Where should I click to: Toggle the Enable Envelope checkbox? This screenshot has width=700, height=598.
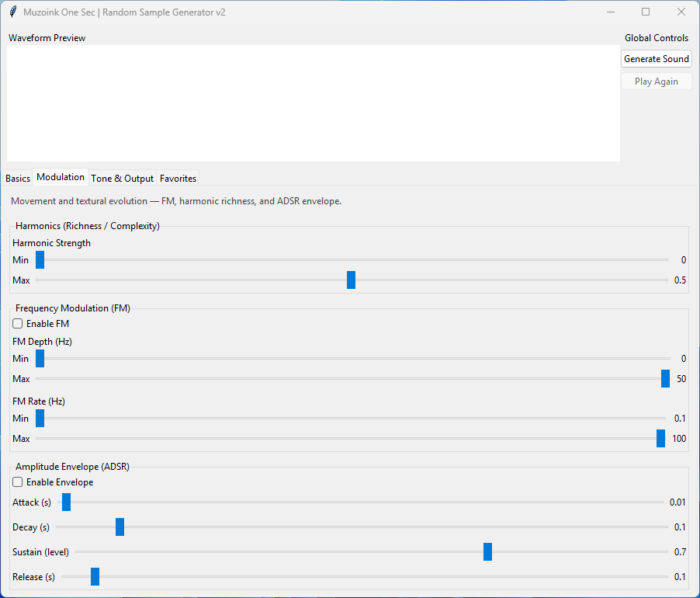coord(18,482)
